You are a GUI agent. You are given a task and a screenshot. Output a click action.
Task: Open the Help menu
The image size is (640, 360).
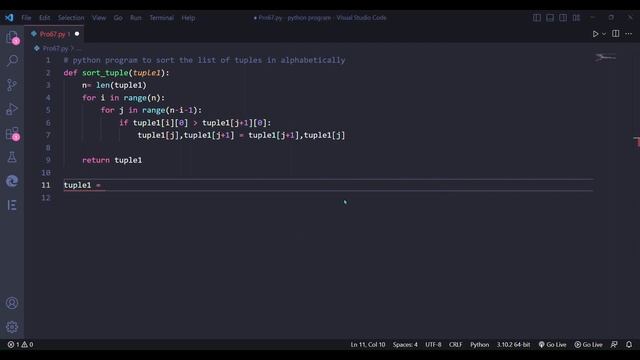188,18
